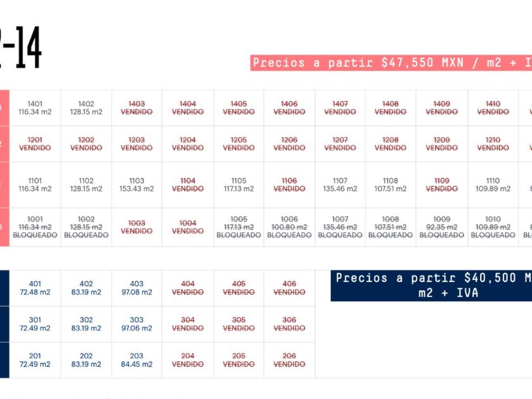Click unit 201 of 72.49 m2
This screenshot has width=532, height=399.
35,360
